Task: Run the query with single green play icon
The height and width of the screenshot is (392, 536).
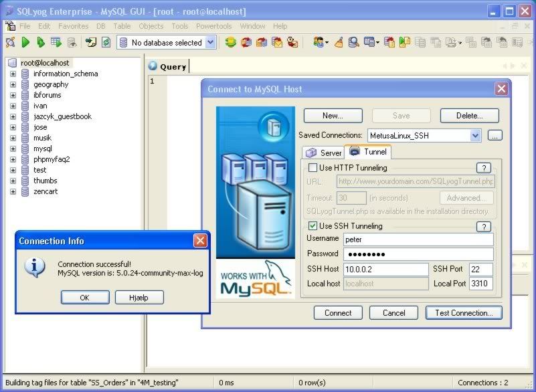Action: pos(25,42)
